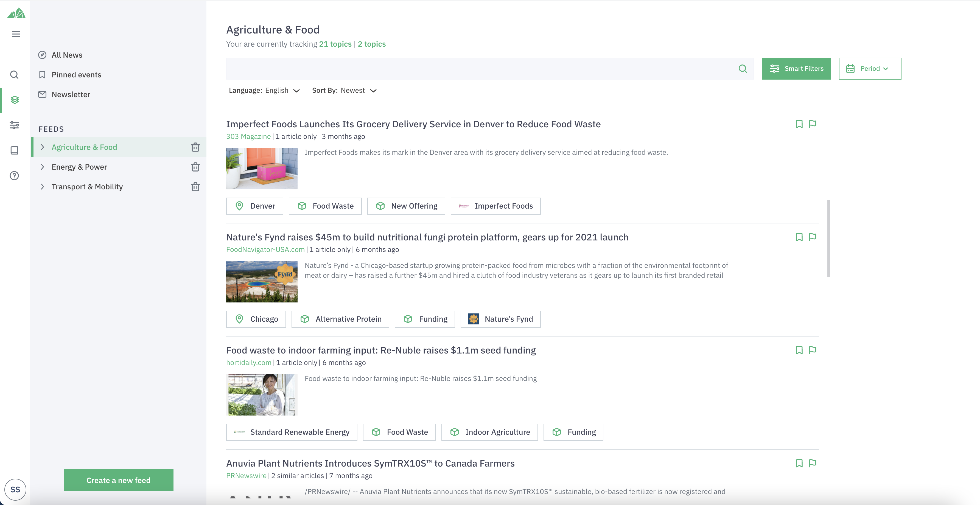Flag the Imperfect Foods article
The height and width of the screenshot is (505, 980).
[x=812, y=124]
